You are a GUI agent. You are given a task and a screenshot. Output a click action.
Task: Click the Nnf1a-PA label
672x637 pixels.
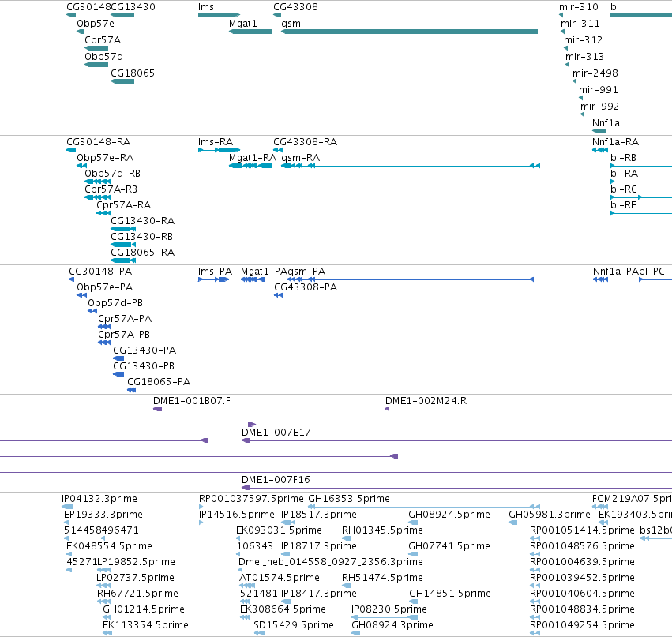(615, 272)
